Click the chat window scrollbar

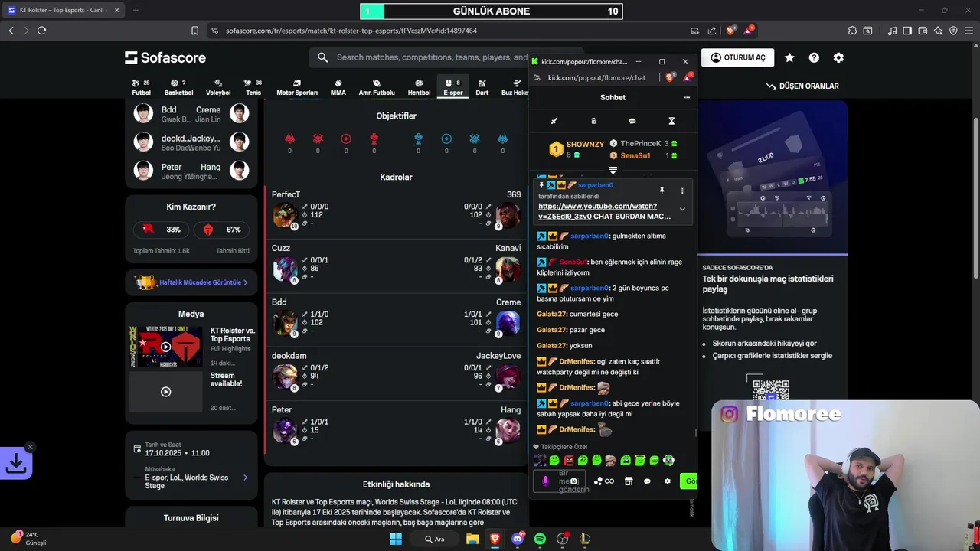point(695,432)
